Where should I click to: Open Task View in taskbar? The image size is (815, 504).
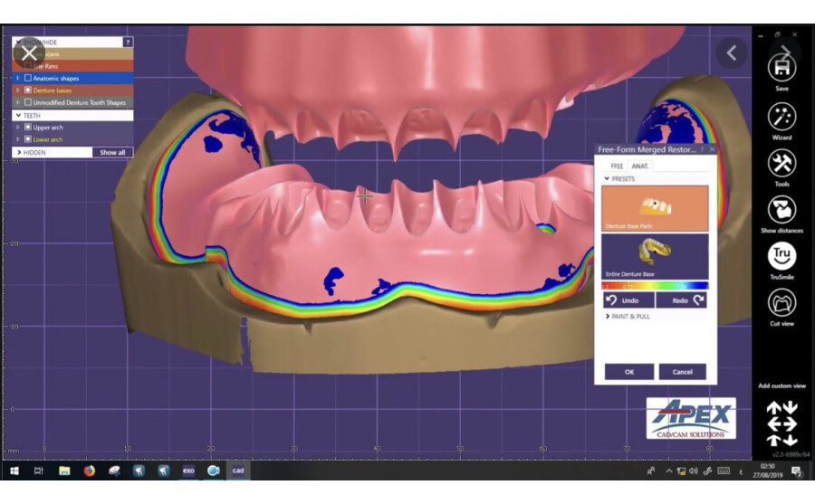point(38,471)
